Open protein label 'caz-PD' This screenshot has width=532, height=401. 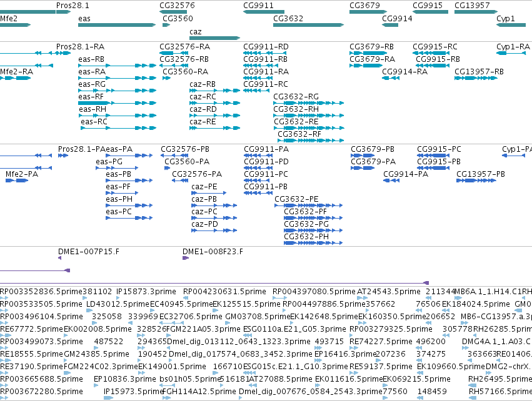pyautogui.click(x=204, y=224)
